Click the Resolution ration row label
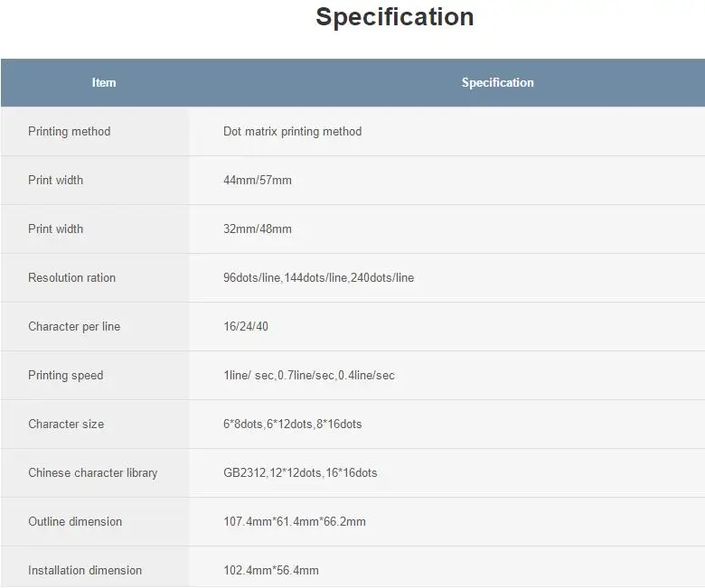Image resolution: width=705 pixels, height=588 pixels. pyautogui.click(x=71, y=278)
